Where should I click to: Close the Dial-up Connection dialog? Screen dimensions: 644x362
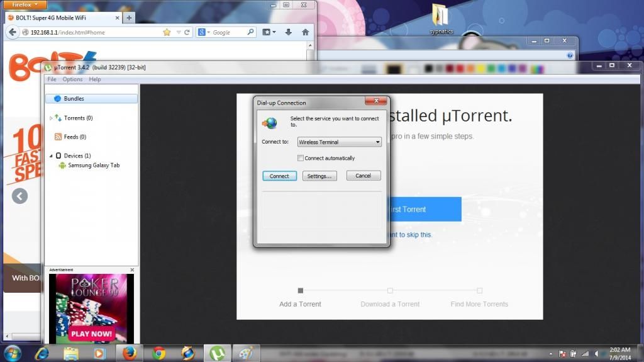(x=376, y=101)
